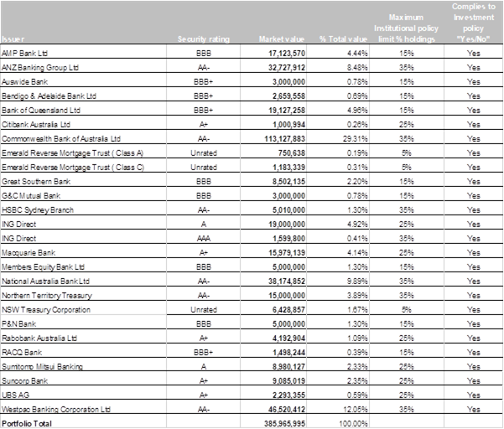Image resolution: width=504 pixels, height=429 pixels.
Task: Click market value 2,293,355
Action: pos(288,395)
